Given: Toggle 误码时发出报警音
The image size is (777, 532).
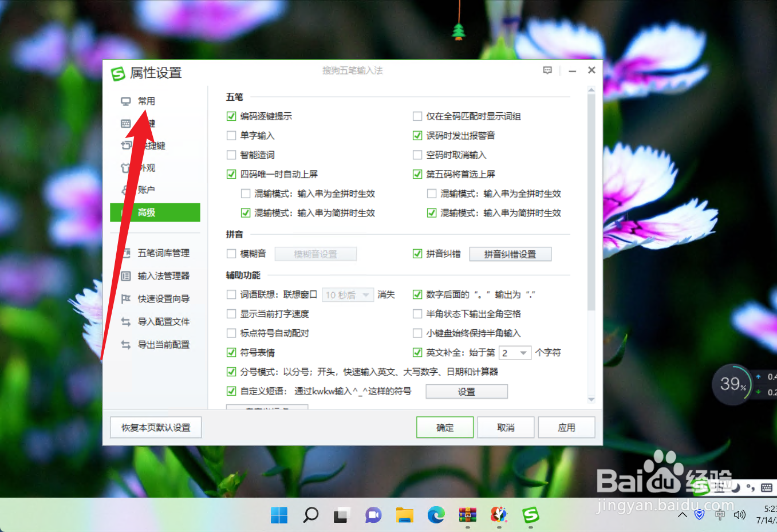Looking at the screenshot, I should pyautogui.click(x=417, y=136).
